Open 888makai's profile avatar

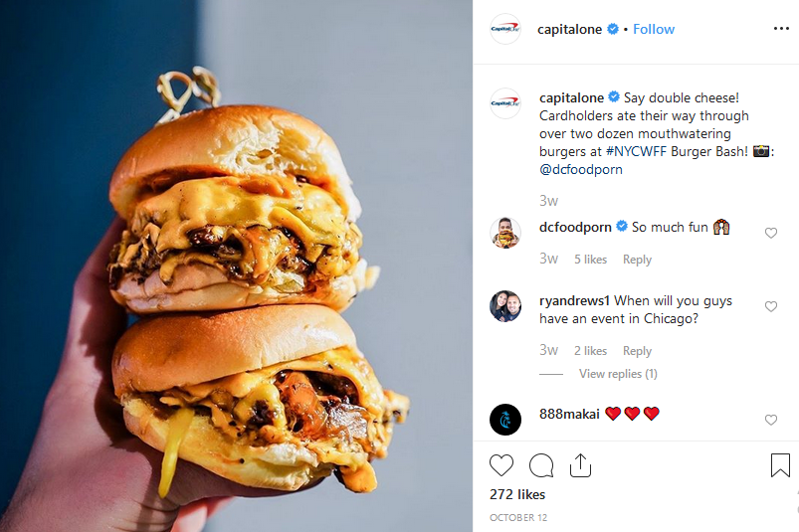tap(505, 420)
